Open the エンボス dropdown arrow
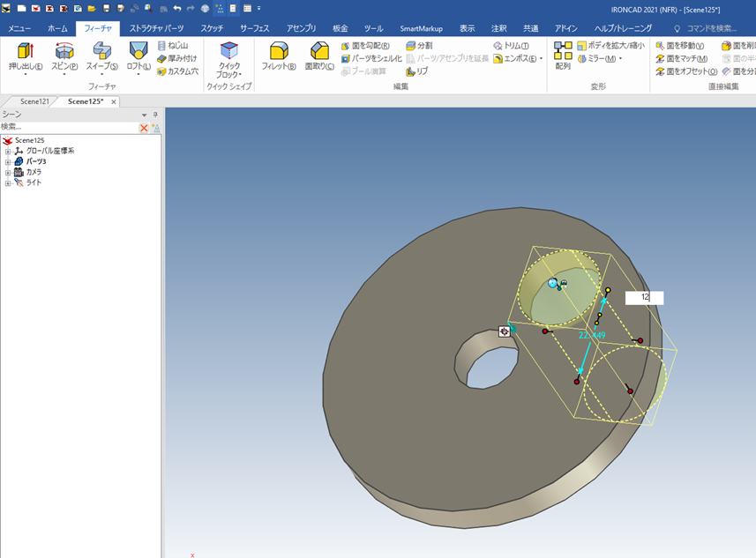 (542, 59)
